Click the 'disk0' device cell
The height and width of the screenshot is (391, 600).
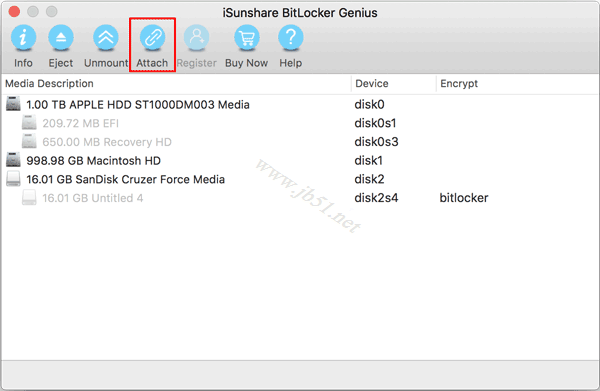(x=369, y=104)
